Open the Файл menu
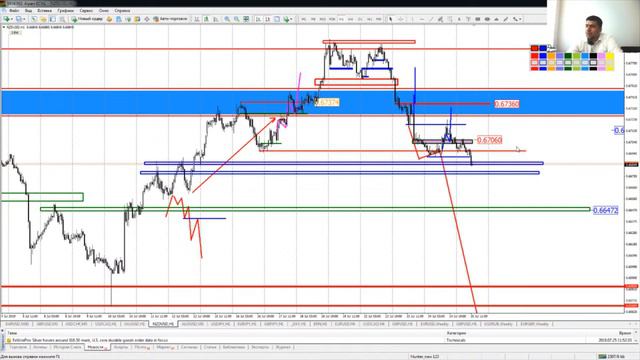Image resolution: width=640 pixels, height=360 pixels. tap(14, 11)
